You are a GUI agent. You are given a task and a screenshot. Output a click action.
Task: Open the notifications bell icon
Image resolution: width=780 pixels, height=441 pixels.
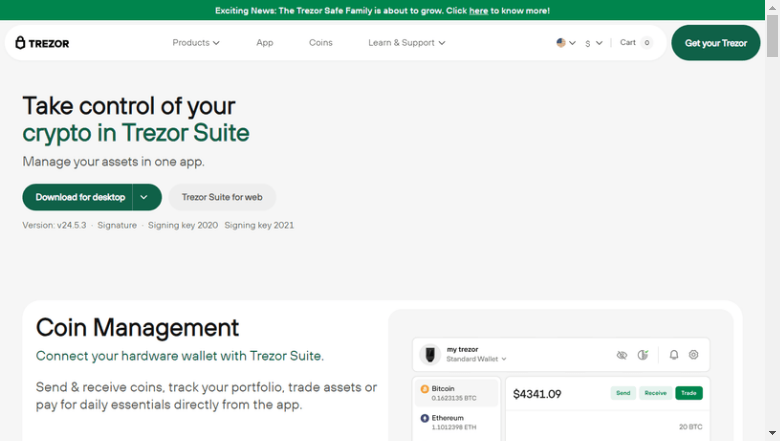click(674, 354)
